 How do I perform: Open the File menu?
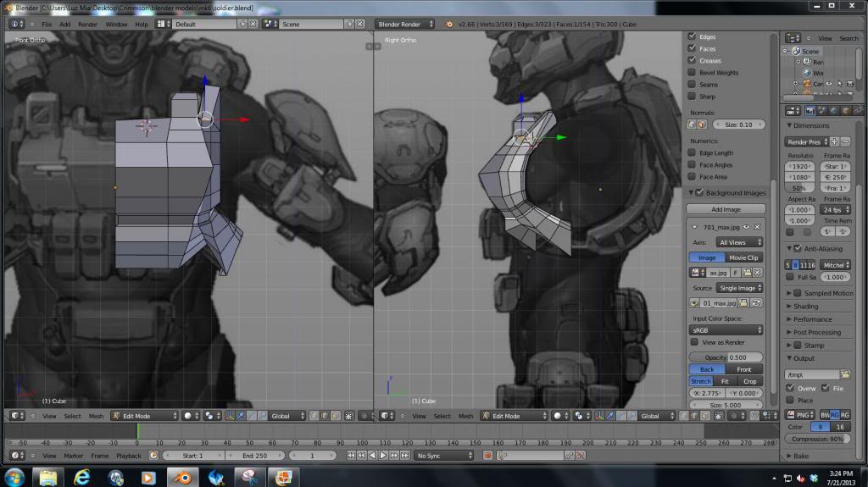coord(47,25)
